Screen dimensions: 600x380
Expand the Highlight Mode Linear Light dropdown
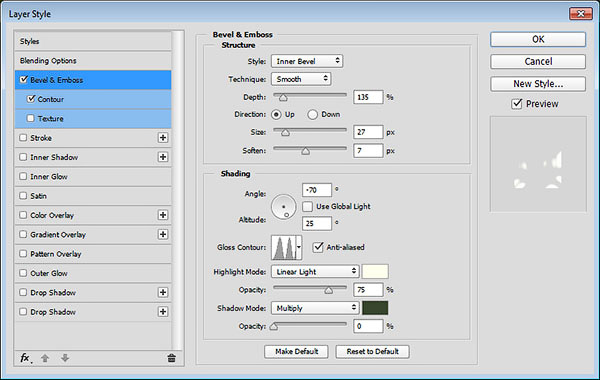coord(315,271)
